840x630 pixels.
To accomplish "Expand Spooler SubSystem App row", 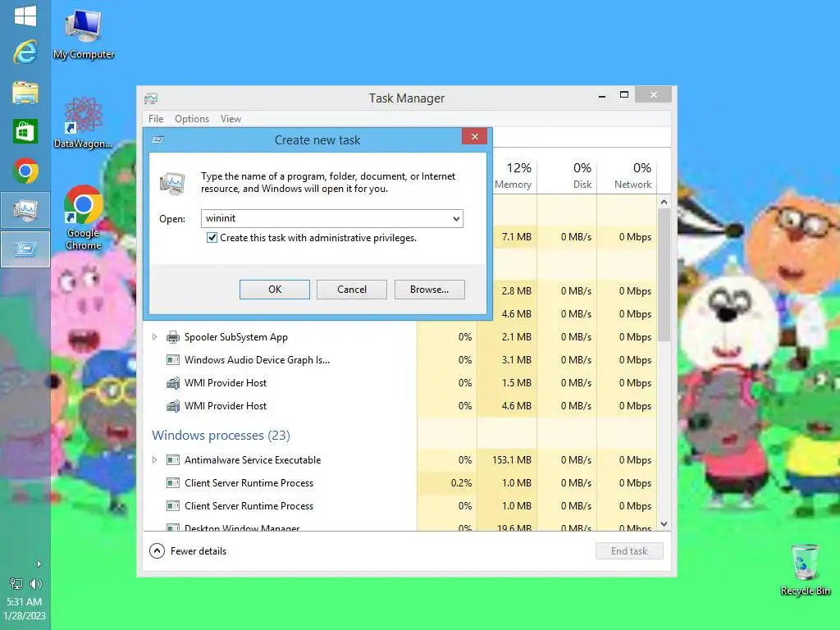I will coord(154,337).
